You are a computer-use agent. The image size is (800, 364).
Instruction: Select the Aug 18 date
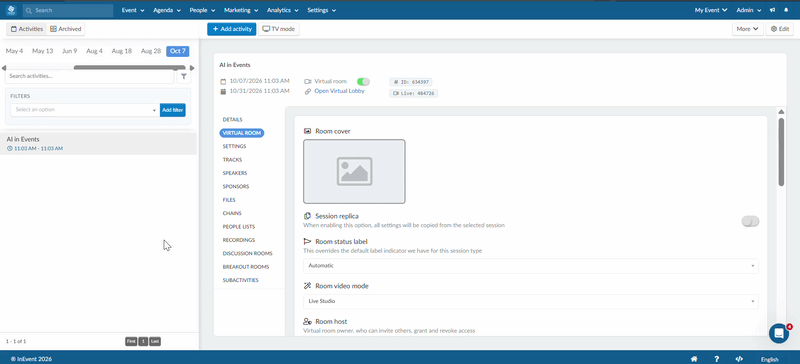point(121,51)
